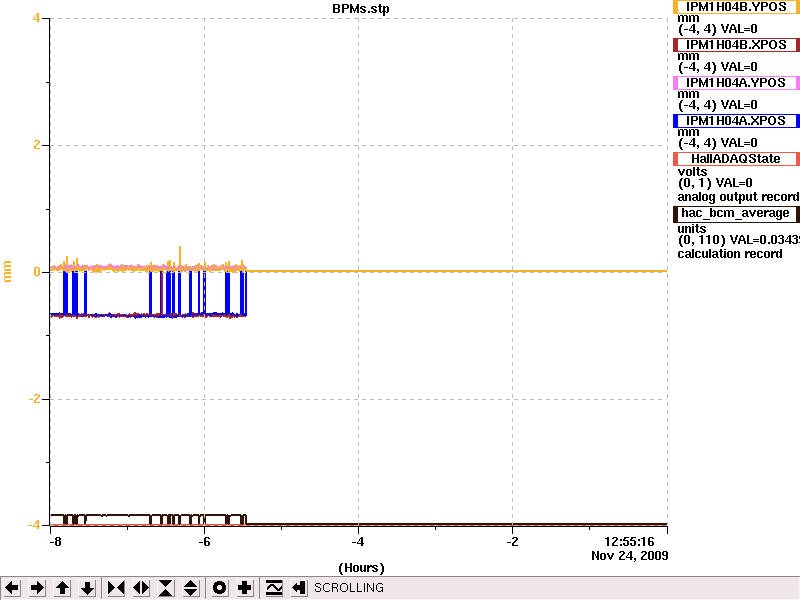
Task: Click the 'volts' unit label under HallADAQState
Action: point(692,172)
